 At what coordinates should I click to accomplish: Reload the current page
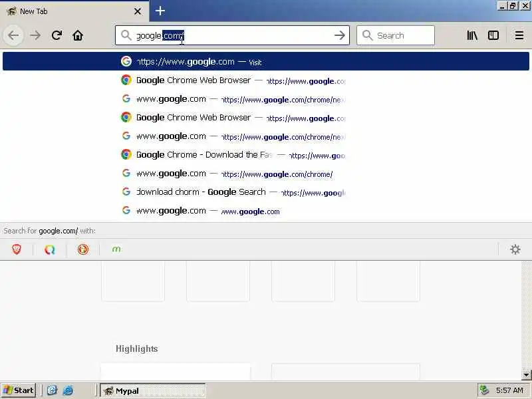pos(57,35)
